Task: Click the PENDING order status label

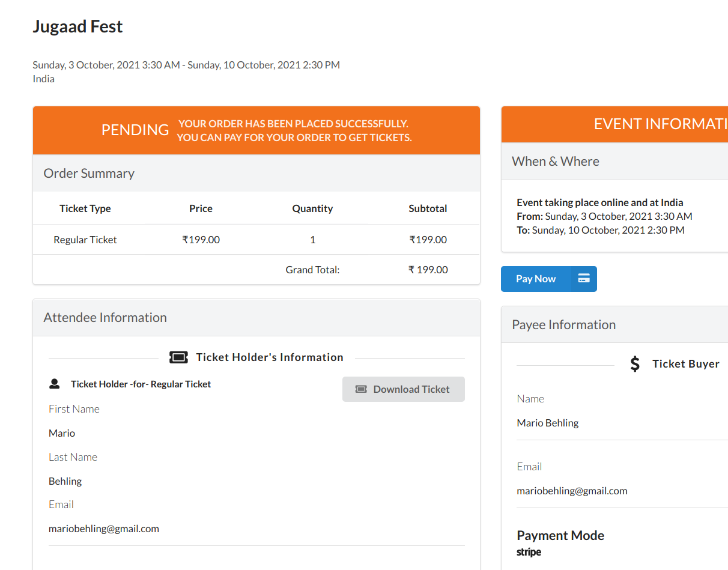Action: [x=135, y=130]
